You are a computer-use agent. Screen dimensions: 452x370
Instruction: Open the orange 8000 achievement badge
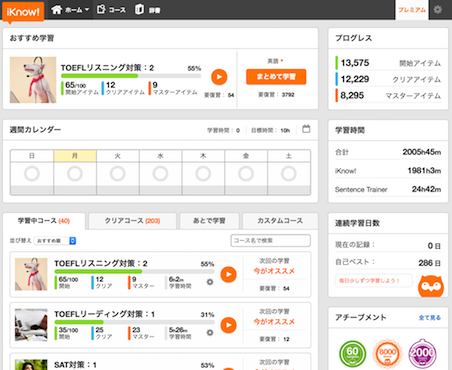[x=387, y=353]
